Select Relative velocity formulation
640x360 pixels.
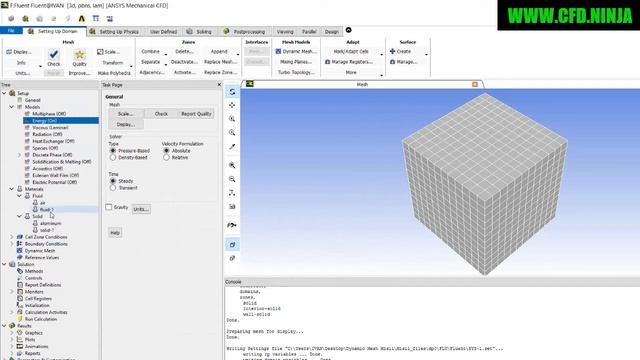(166, 158)
